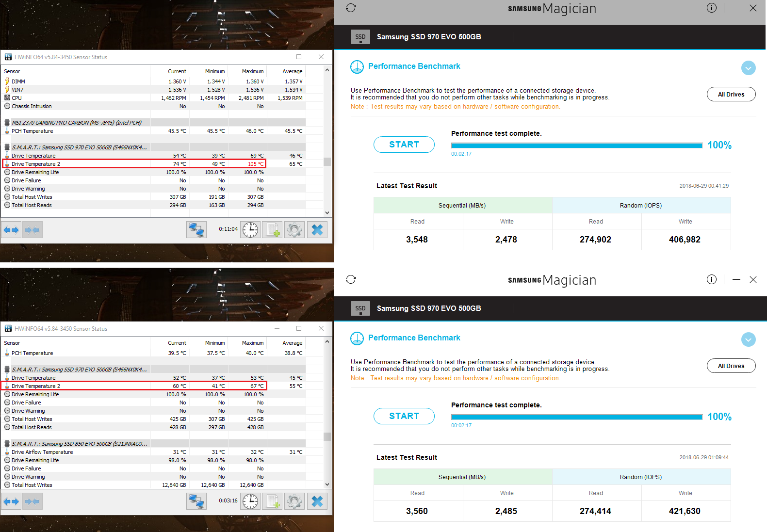Click START button in Magician showing 406,982 write IOPS

coord(404,145)
